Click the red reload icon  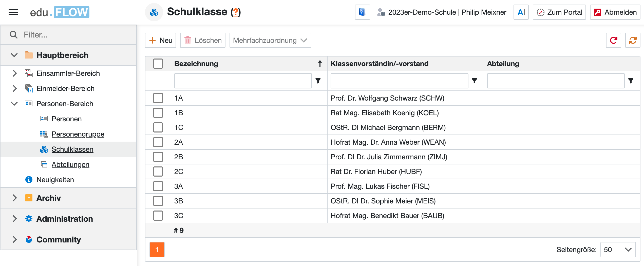[613, 40]
